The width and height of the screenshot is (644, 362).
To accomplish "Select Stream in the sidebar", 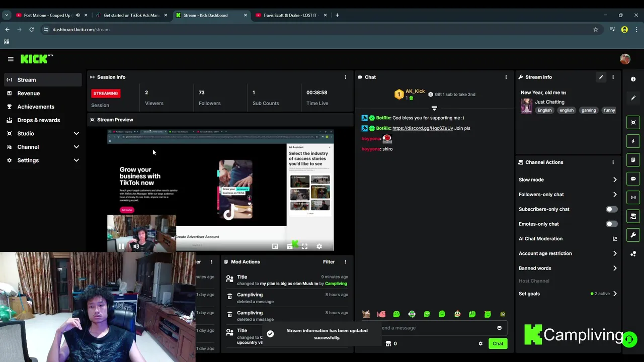I will 43,80.
